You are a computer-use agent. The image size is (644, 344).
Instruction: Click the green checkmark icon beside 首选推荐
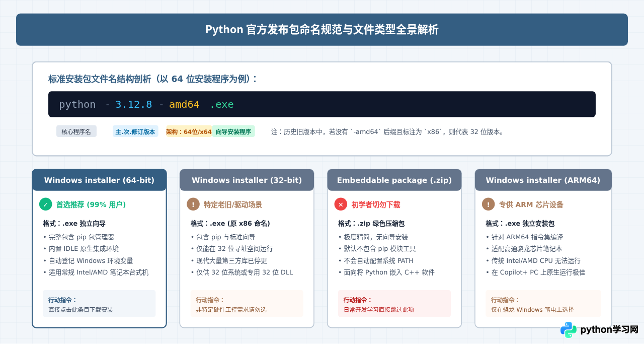46,204
